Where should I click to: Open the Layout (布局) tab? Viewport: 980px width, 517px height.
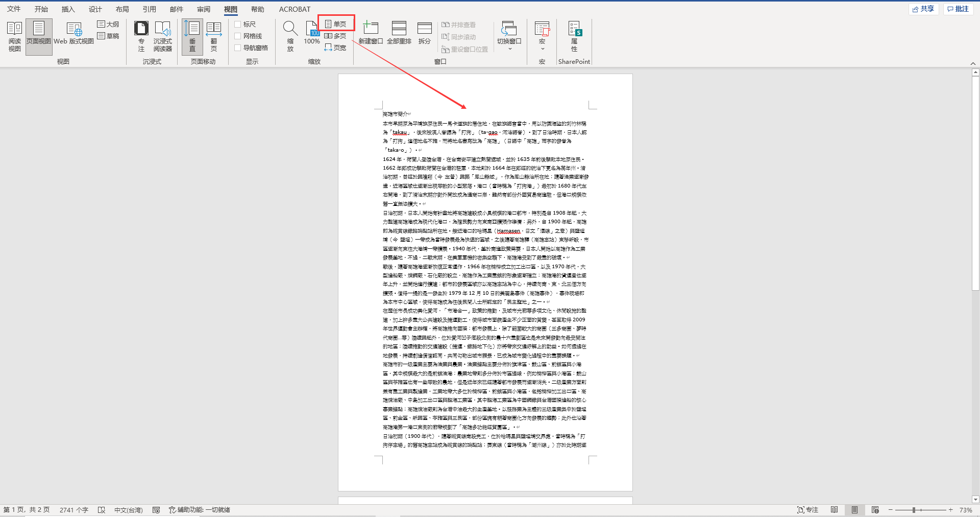click(x=122, y=9)
